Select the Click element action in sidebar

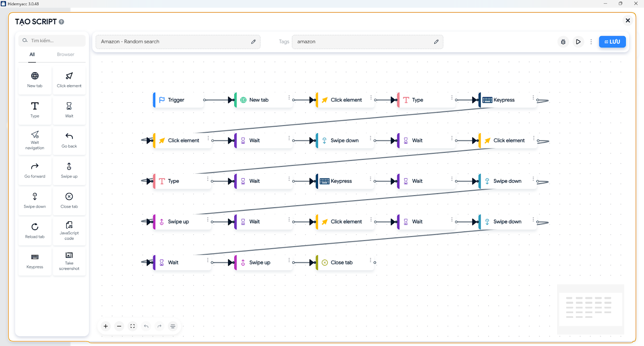pyautogui.click(x=69, y=80)
